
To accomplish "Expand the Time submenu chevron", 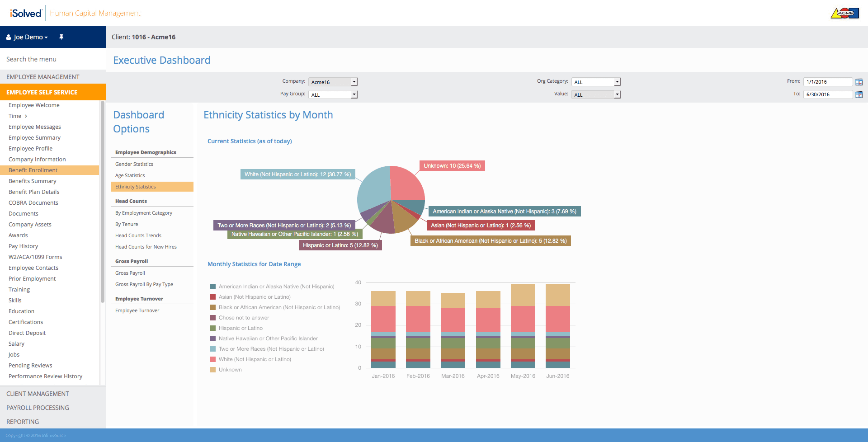I will point(26,116).
